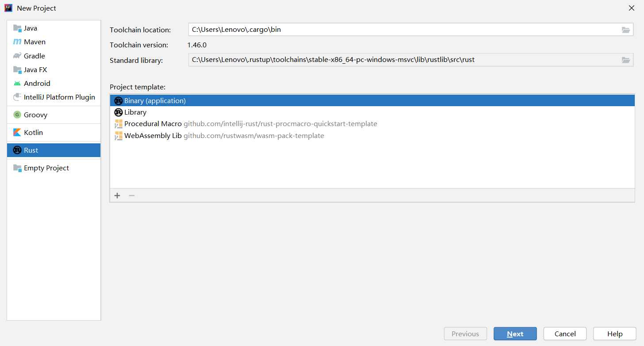This screenshot has height=346, width=644.
Task: Click template icon beside Procedural Macro
Action: [118, 124]
